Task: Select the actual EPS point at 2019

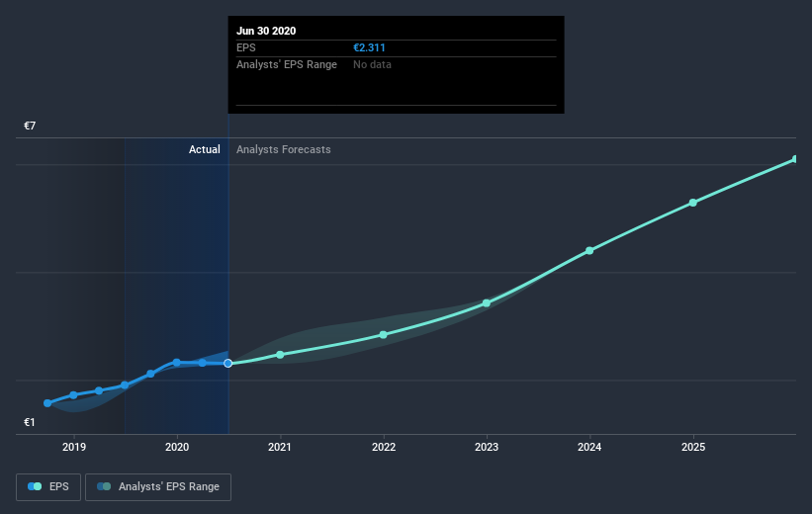Action: click(x=73, y=395)
